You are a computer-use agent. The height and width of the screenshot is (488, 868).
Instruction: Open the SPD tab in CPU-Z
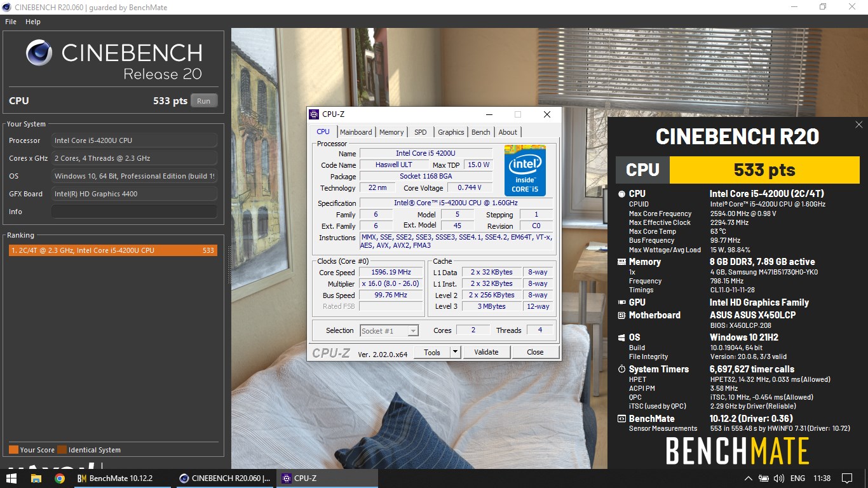point(421,132)
